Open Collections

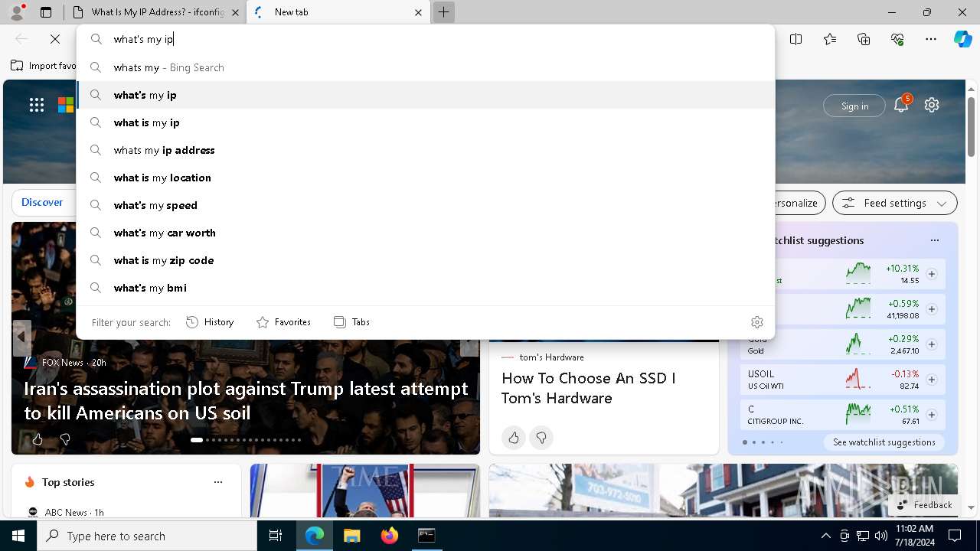pos(864,39)
